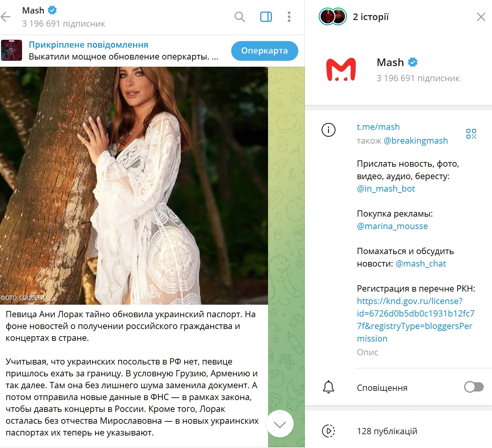This screenshot has height=448, width=492.
Task: Show the channel QR code
Action: pos(471,134)
